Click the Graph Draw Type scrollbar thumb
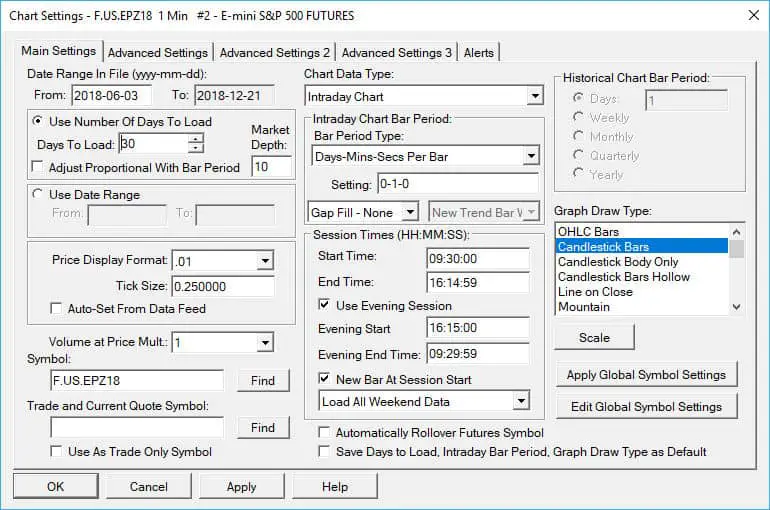Screen dimensions: 770x510 [x=736, y=248]
